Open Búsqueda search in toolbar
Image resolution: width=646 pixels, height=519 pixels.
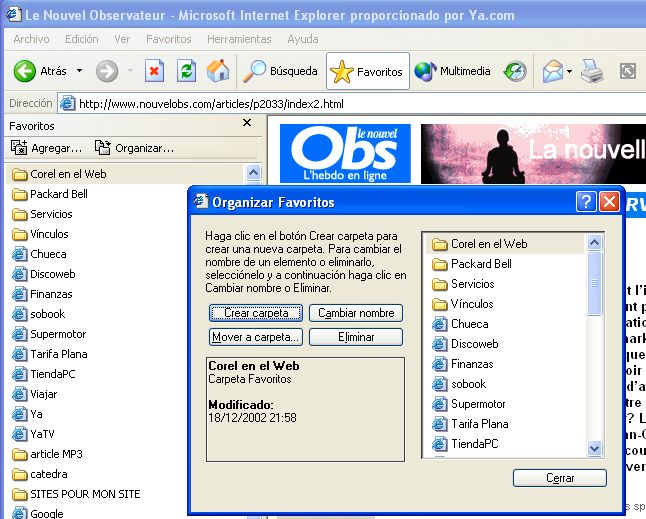280,71
